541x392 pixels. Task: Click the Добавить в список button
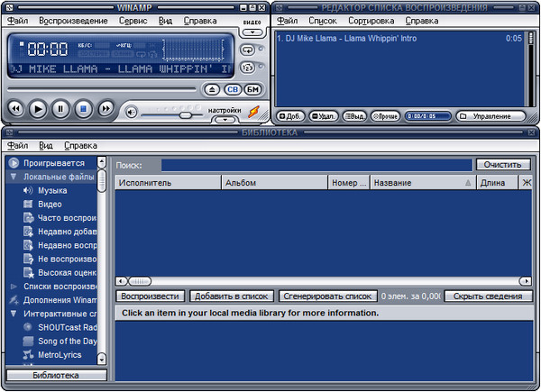(232, 296)
